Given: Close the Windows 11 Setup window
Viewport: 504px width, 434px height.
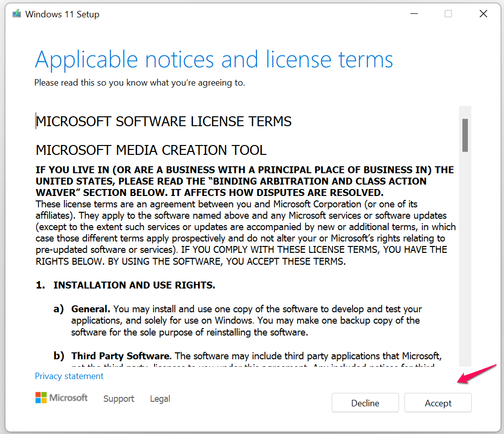Looking at the screenshot, I should pos(483,14).
